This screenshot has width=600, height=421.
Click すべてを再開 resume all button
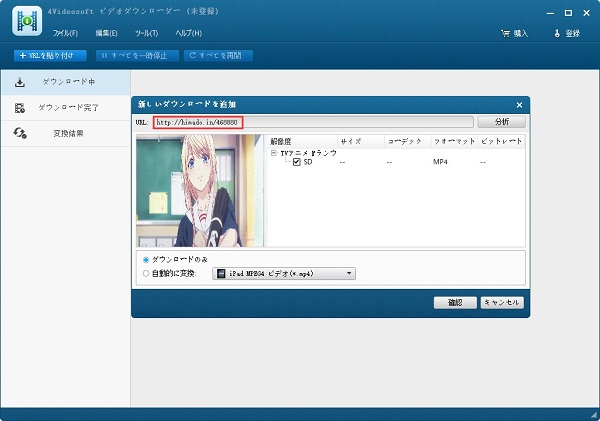(x=218, y=56)
